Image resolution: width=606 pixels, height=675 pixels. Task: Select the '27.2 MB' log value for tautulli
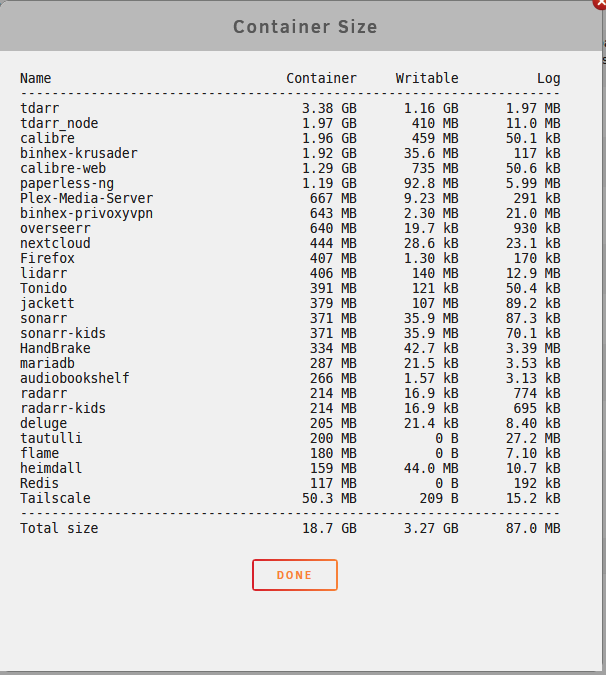click(533, 438)
